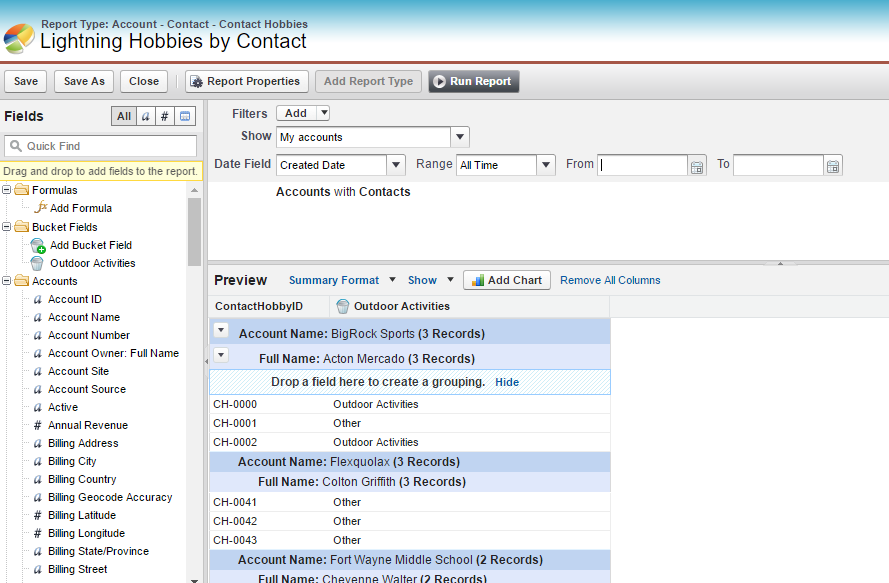This screenshot has height=583, width=889.
Task: Collapse the Accounts folder
Action: (x=7, y=281)
